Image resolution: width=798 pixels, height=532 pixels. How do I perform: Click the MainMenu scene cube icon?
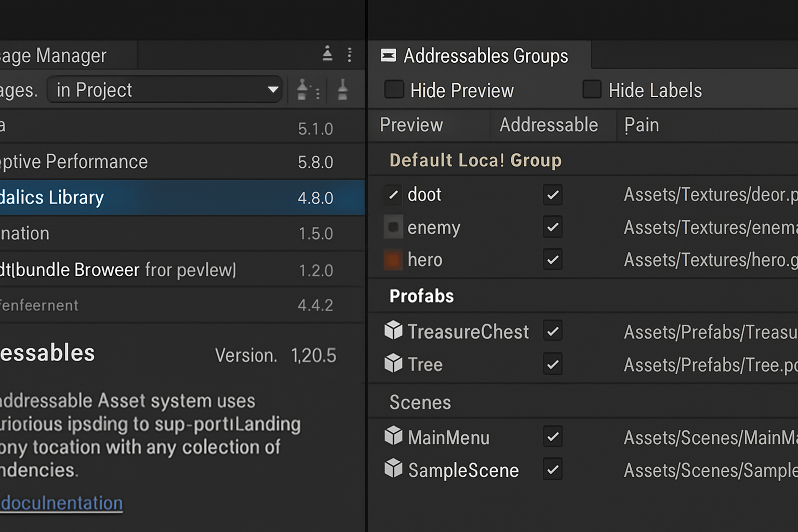pos(393,436)
